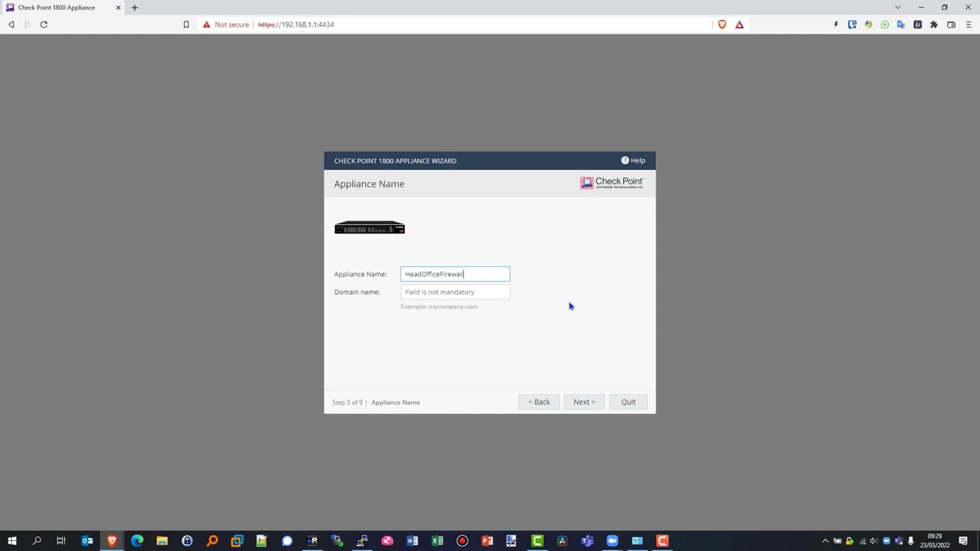Image resolution: width=980 pixels, height=551 pixels.
Task: Open a new browser tab
Action: point(134,8)
